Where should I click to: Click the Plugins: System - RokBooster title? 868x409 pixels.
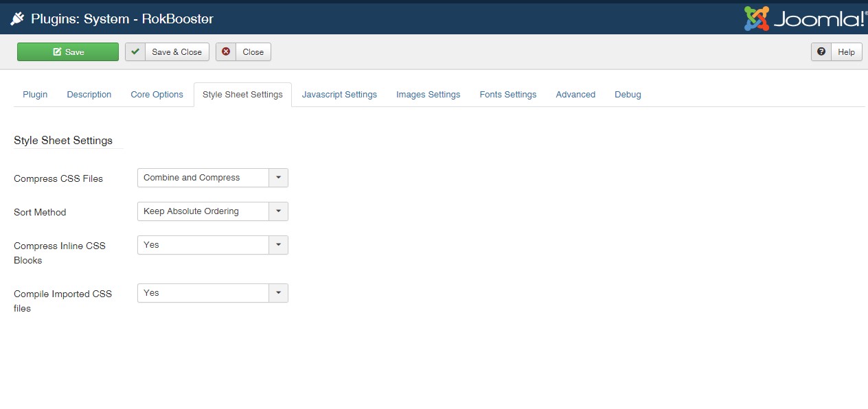coord(122,19)
